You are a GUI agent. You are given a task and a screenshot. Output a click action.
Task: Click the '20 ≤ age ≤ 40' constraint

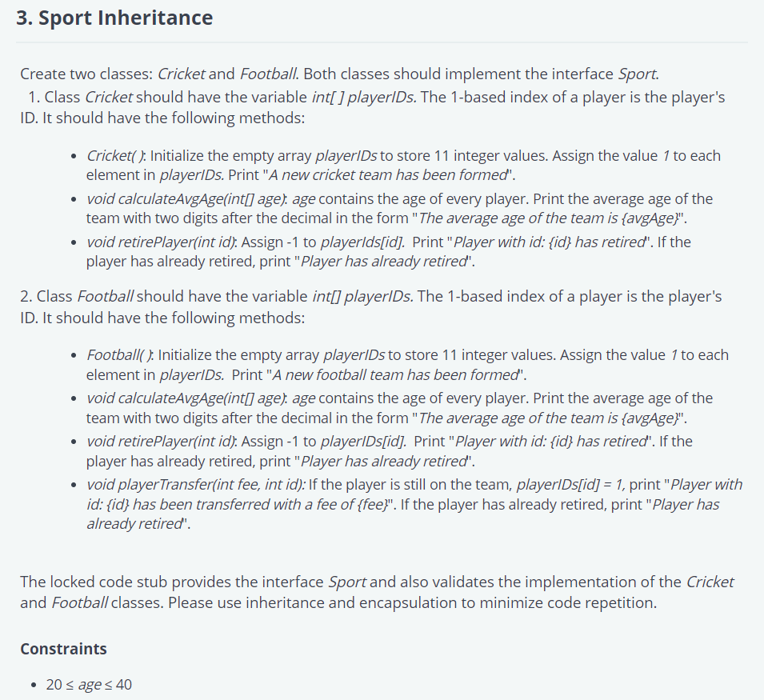(x=89, y=685)
